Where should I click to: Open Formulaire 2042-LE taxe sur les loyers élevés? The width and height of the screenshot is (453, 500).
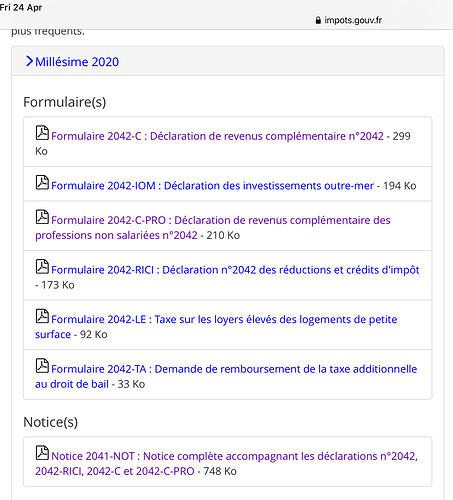tap(216, 327)
